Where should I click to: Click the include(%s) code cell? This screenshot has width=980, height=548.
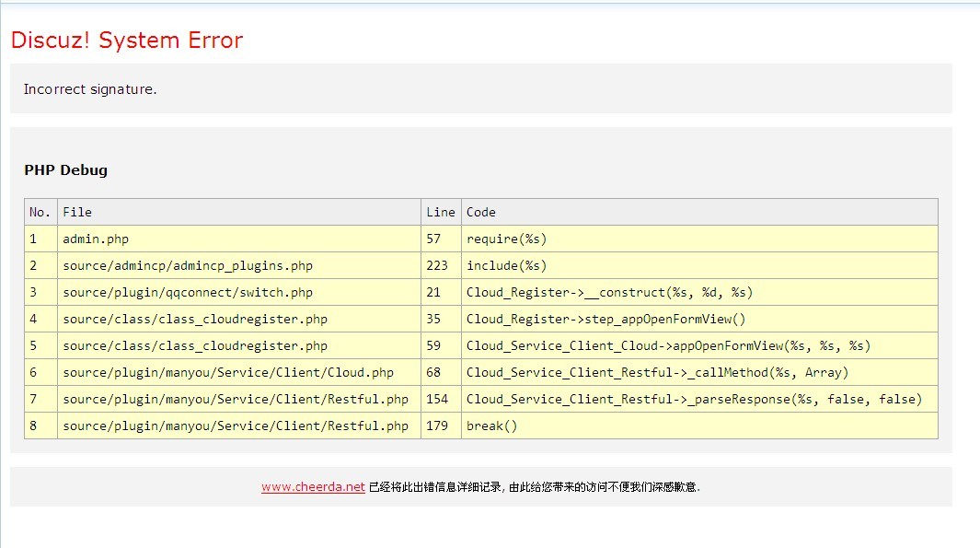tap(506, 265)
